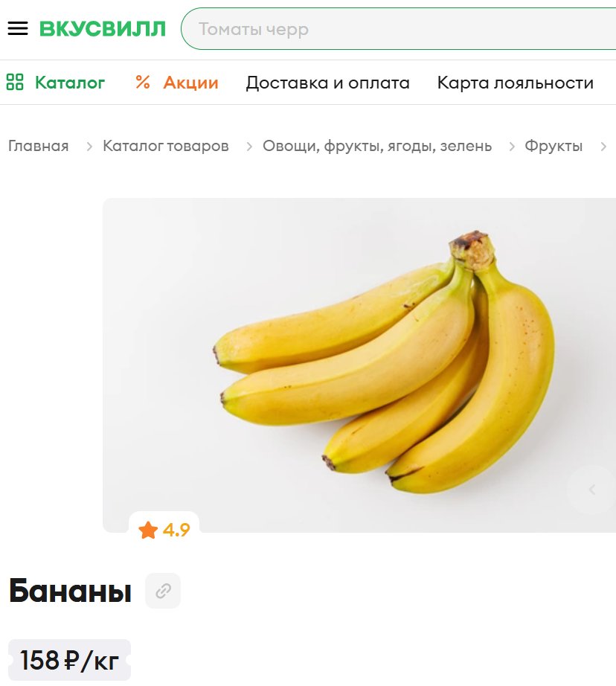
Task: Click the 158 ₽/кг price tag
Action: point(70,660)
